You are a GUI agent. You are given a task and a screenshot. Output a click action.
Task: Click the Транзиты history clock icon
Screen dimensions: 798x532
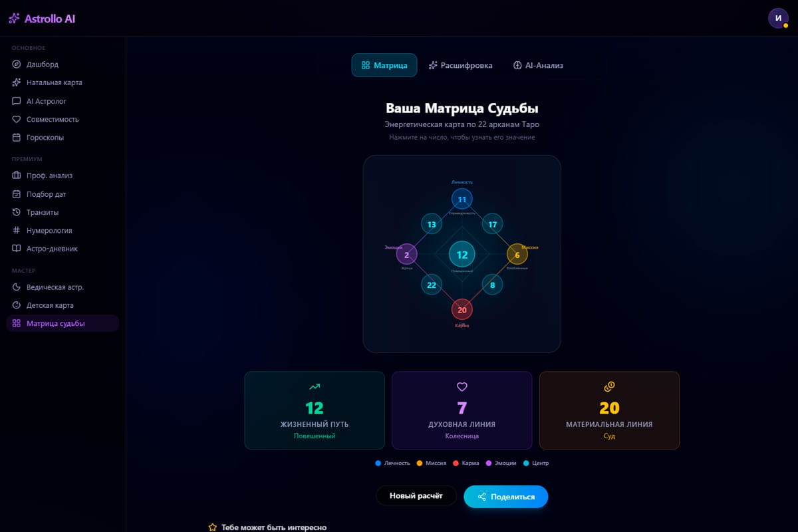pos(17,212)
